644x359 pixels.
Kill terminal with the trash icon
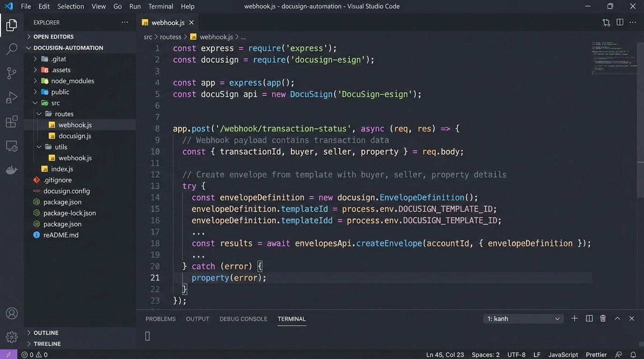[603, 319]
